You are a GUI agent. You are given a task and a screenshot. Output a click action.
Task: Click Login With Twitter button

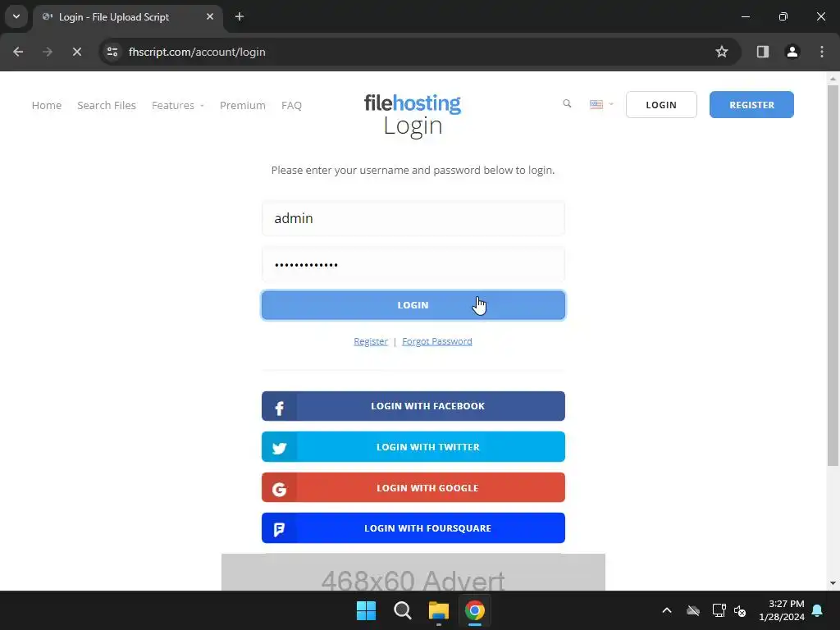pyautogui.click(x=413, y=447)
